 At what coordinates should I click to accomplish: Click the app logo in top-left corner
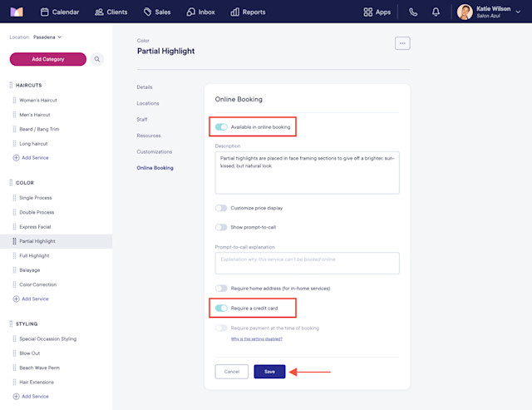tap(17, 12)
